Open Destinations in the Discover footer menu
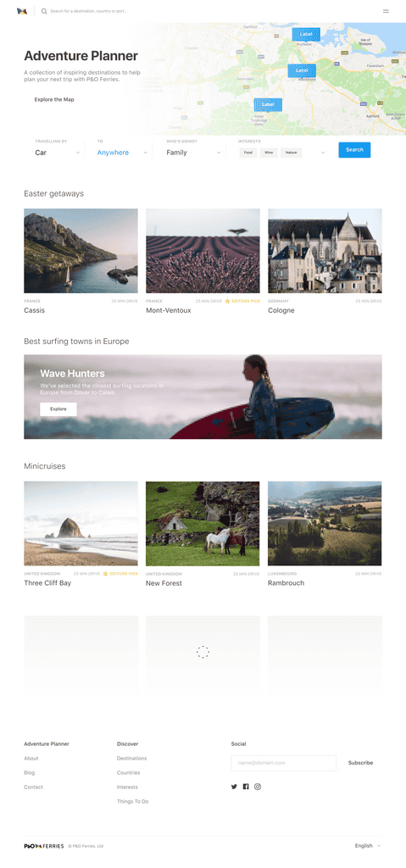The width and height of the screenshot is (406, 868). (132, 759)
